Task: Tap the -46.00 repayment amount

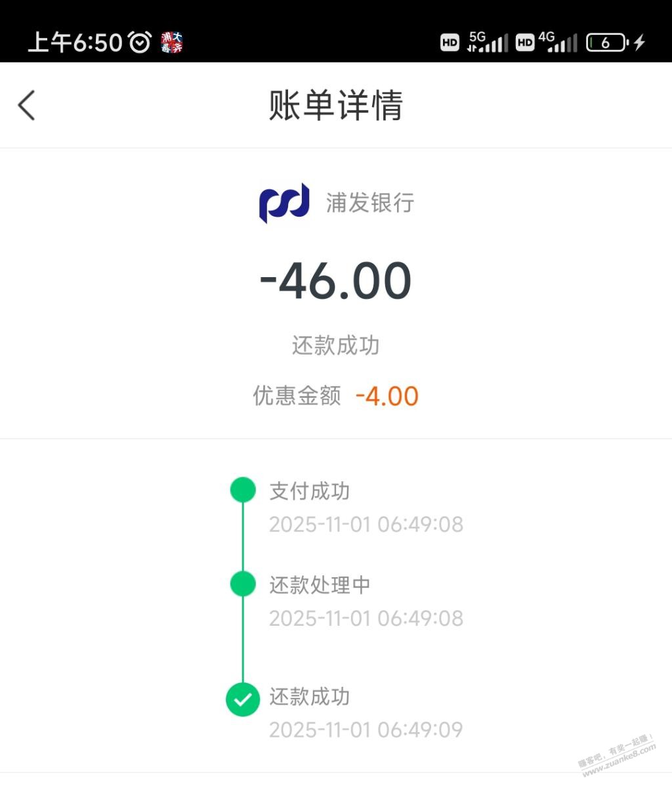Action: pos(335,281)
